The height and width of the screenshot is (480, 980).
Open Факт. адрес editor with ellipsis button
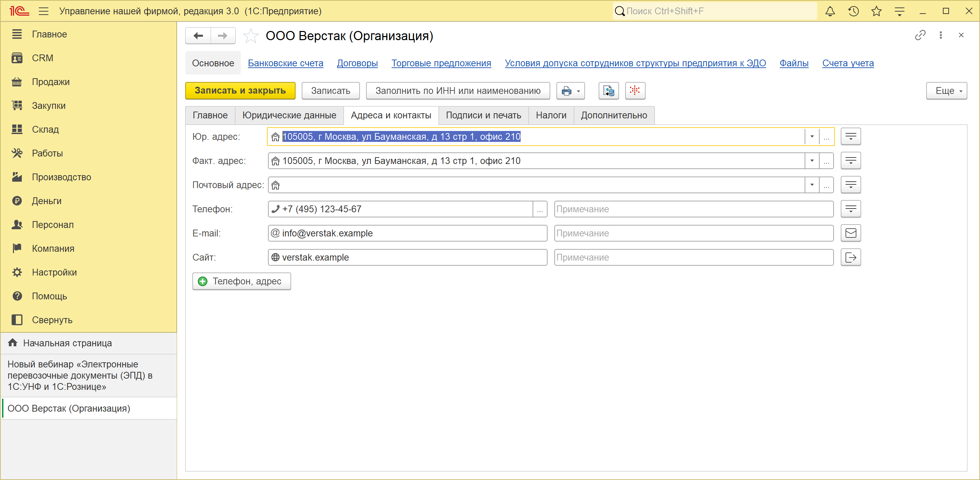point(826,161)
